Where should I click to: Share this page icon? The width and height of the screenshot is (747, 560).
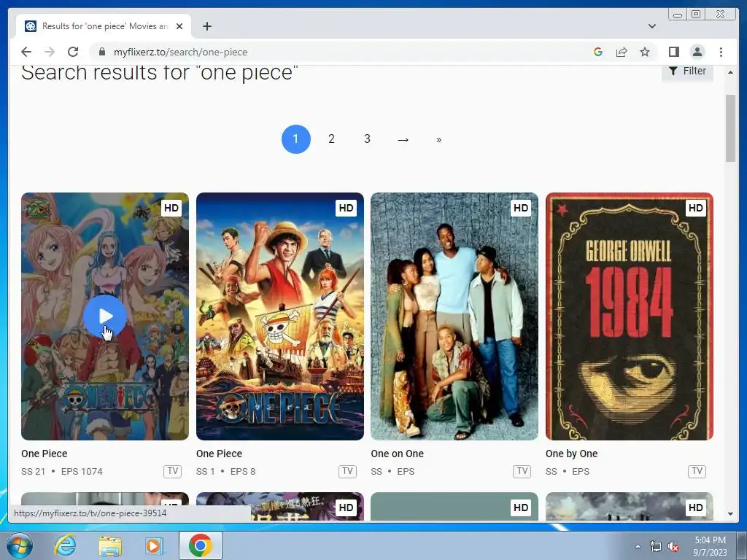pos(622,52)
